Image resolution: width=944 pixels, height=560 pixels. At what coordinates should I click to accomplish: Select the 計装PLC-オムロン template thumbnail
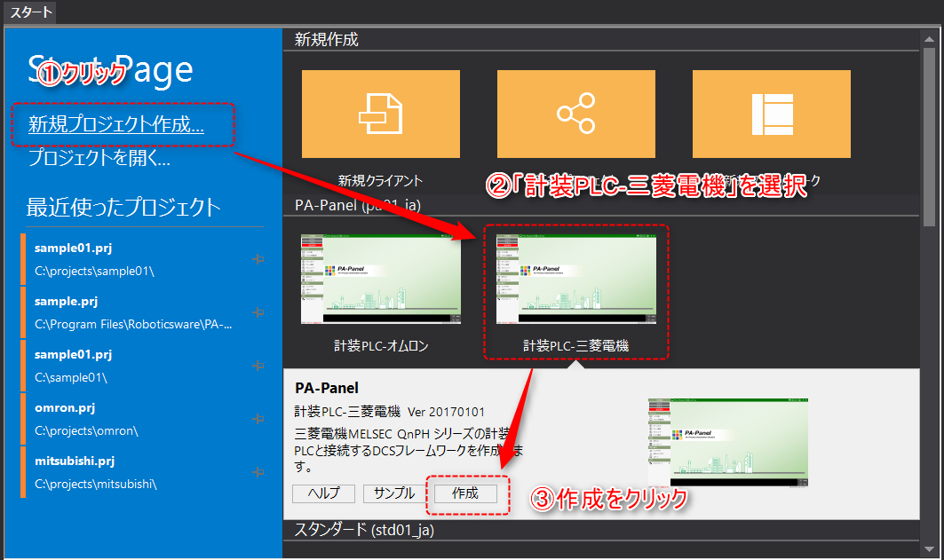[380, 279]
